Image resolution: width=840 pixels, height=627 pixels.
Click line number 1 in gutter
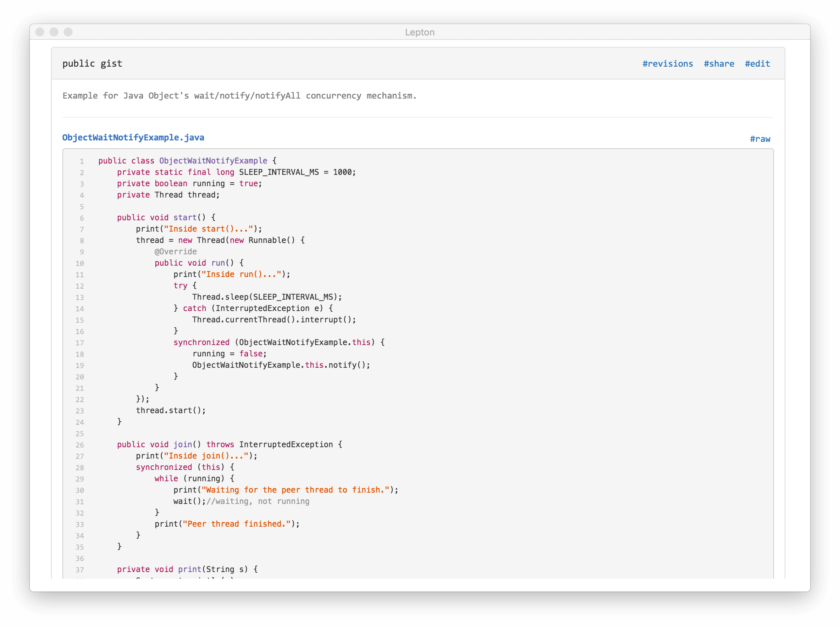[82, 161]
